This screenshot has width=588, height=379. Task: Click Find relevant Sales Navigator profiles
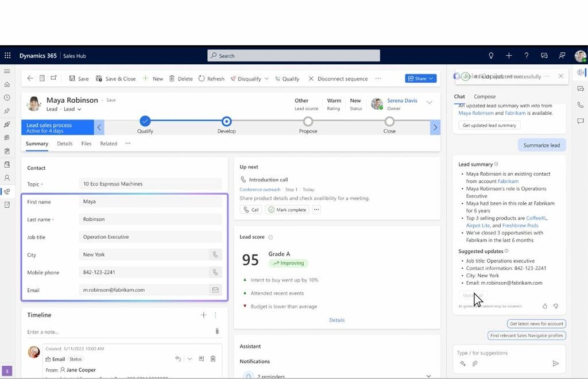(527, 335)
